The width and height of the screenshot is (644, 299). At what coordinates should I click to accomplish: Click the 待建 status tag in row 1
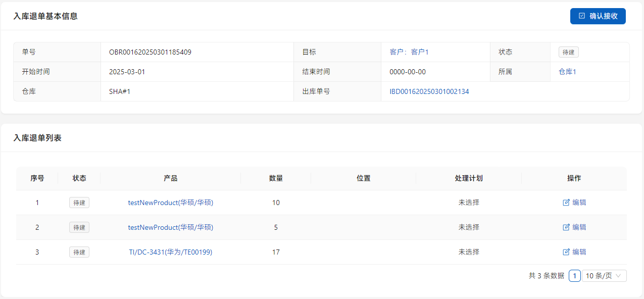(79, 203)
